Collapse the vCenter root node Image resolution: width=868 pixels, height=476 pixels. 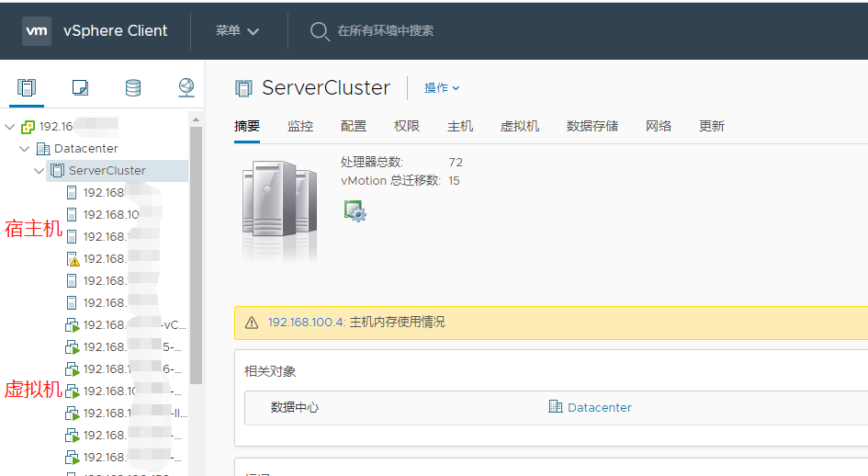pos(10,127)
